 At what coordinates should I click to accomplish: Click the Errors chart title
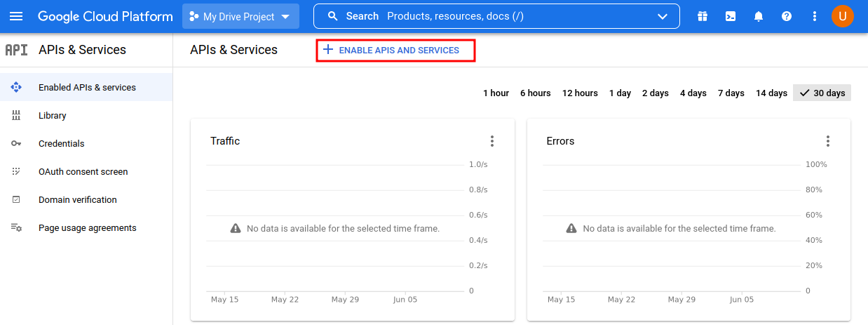(560, 141)
